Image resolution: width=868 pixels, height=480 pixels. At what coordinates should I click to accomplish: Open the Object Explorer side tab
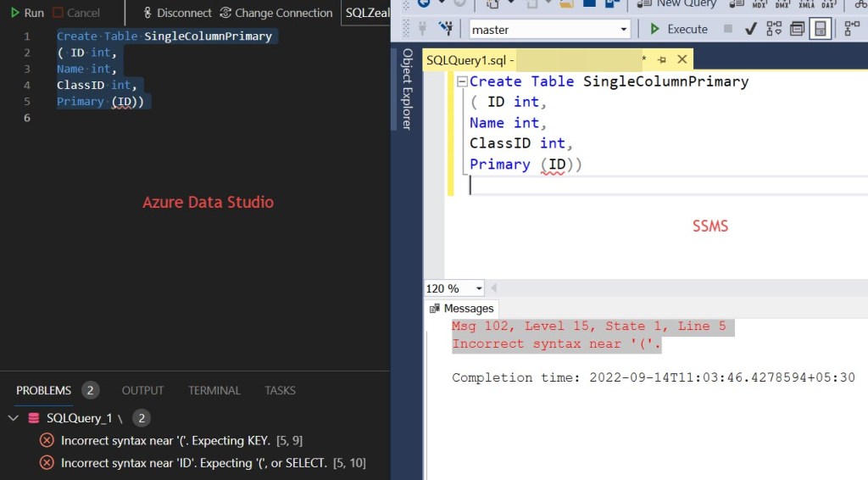407,89
